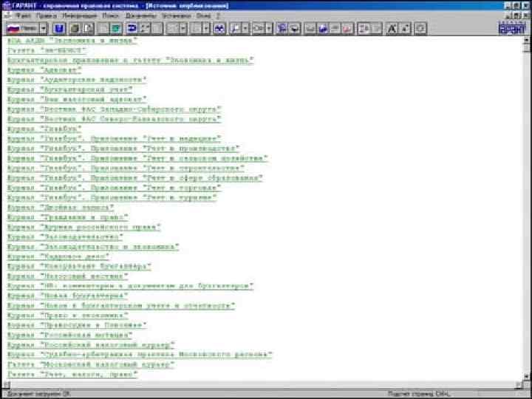Open the Файл menu
The height and width of the screenshot is (399, 532).
click(23, 16)
